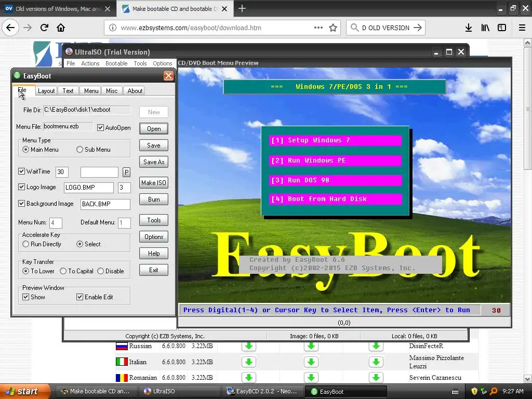
Task: Open a new browser tab with plus
Action: coord(242,8)
